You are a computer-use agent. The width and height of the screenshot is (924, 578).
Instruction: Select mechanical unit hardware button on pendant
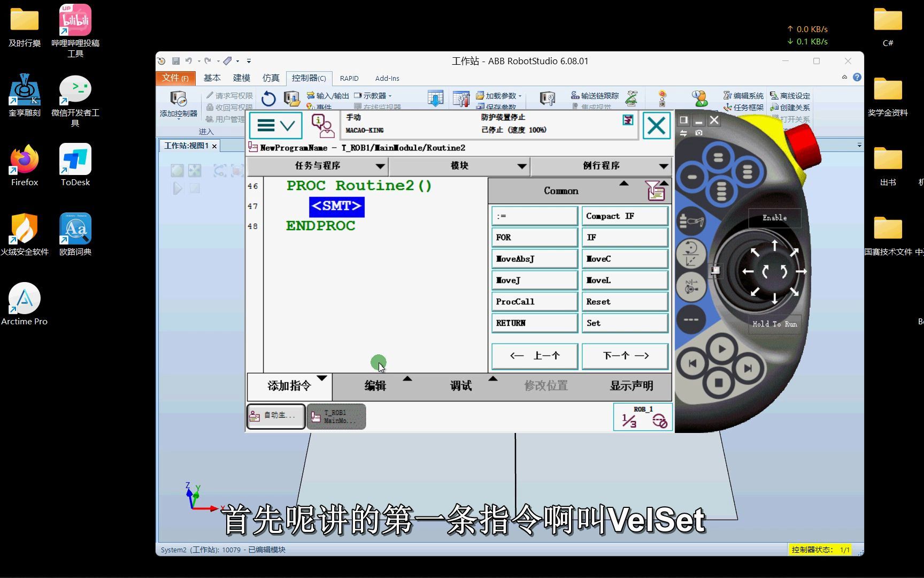pyautogui.click(x=691, y=220)
